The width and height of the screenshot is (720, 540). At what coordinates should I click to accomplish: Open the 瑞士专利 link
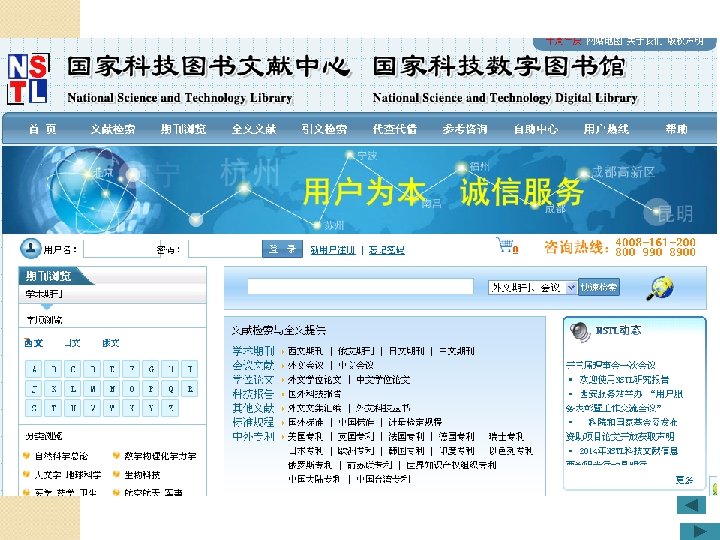pyautogui.click(x=506, y=437)
